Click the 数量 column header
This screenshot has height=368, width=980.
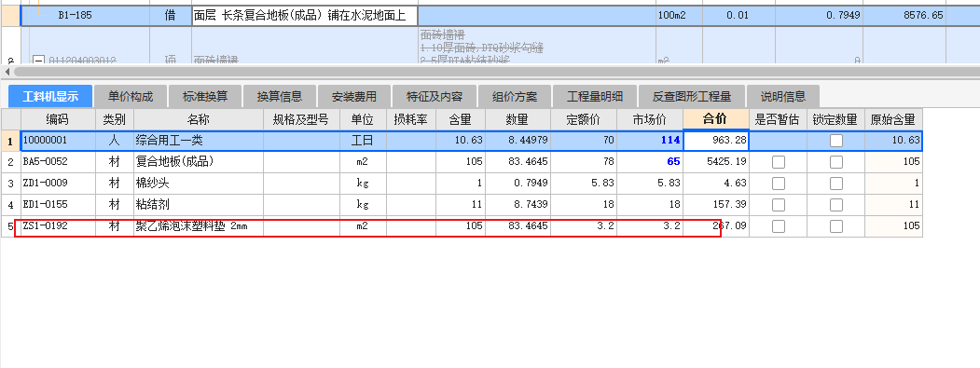[518, 118]
